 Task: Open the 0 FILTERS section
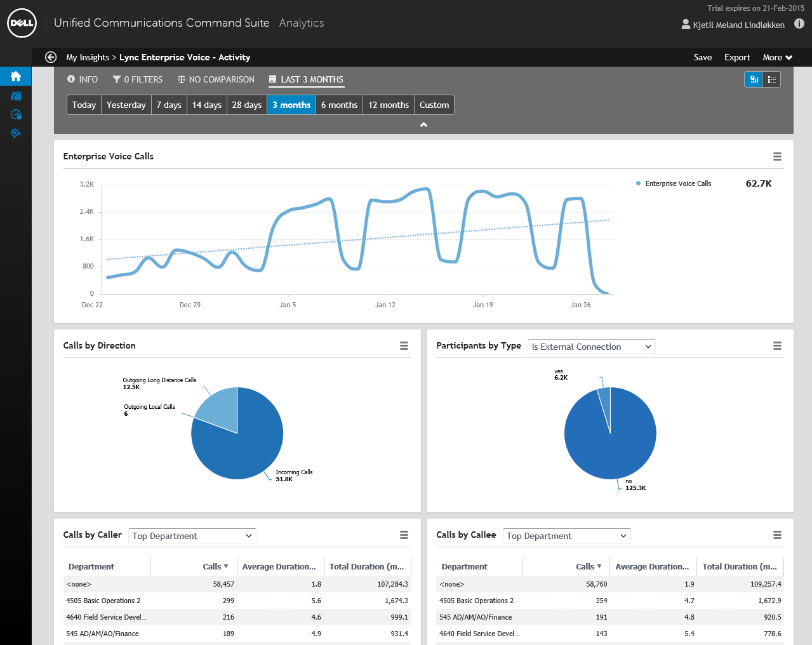point(138,79)
